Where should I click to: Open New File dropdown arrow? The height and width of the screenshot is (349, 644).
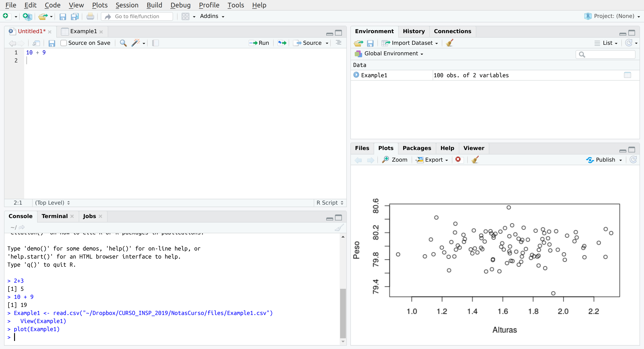pos(16,17)
